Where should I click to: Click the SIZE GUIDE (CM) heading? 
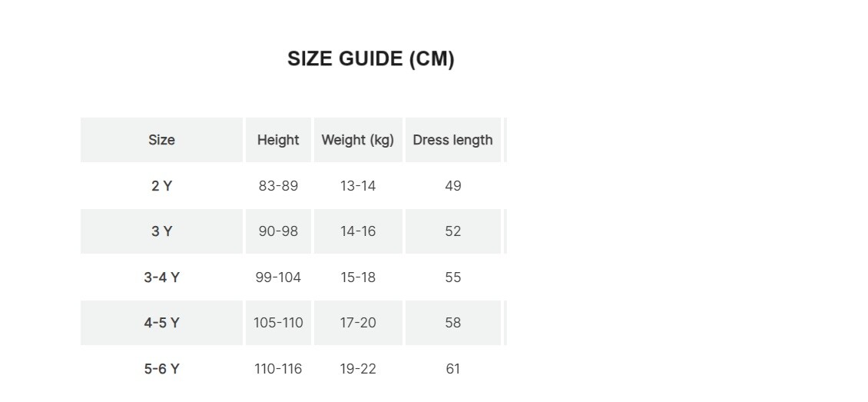click(x=370, y=59)
